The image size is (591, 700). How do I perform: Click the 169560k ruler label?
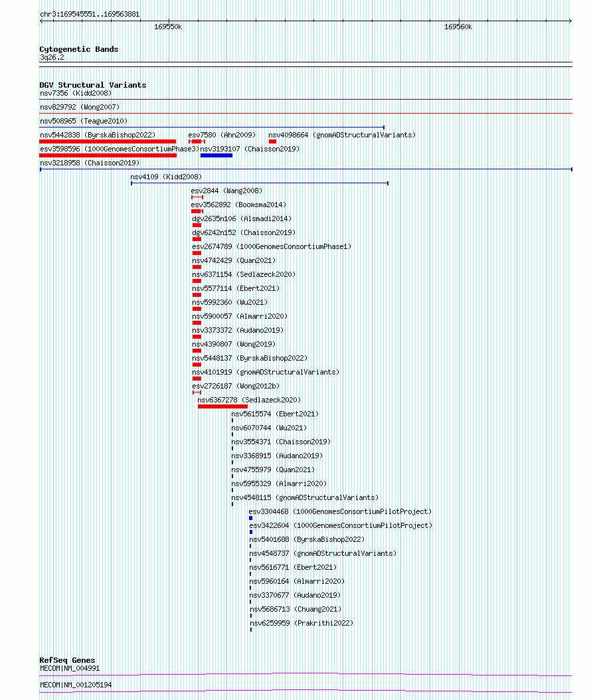click(458, 27)
